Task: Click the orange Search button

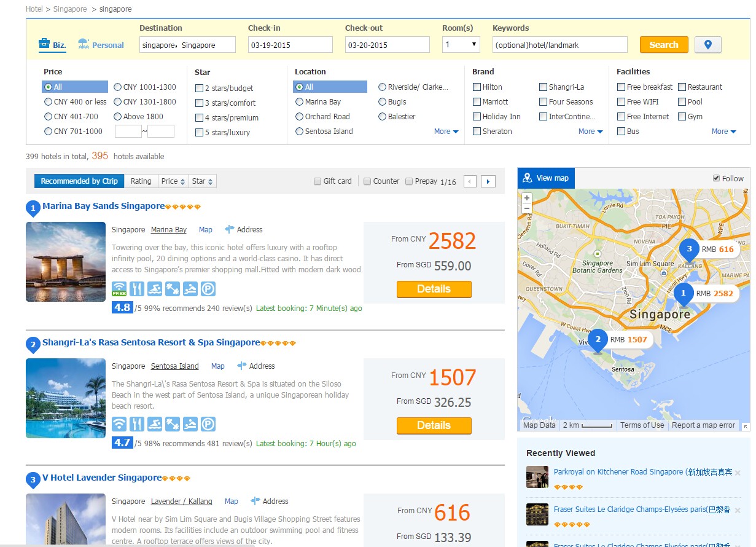Action: pos(664,45)
